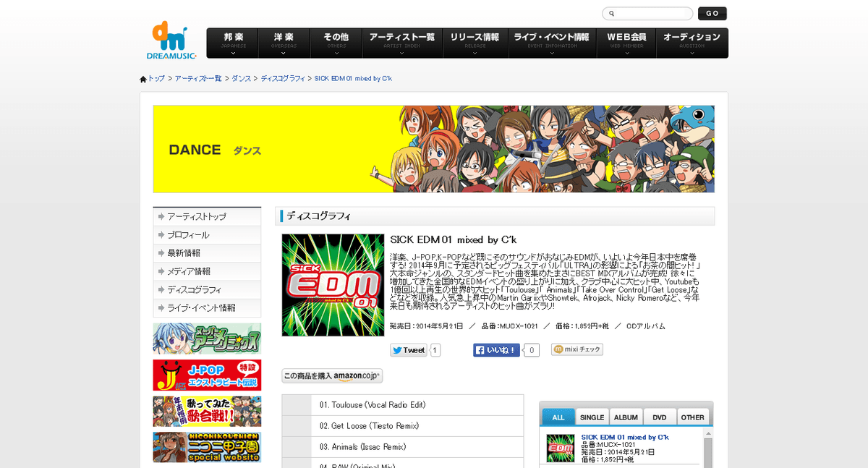The image size is (868, 468).
Task: Focus the search input field
Action: click(647, 14)
